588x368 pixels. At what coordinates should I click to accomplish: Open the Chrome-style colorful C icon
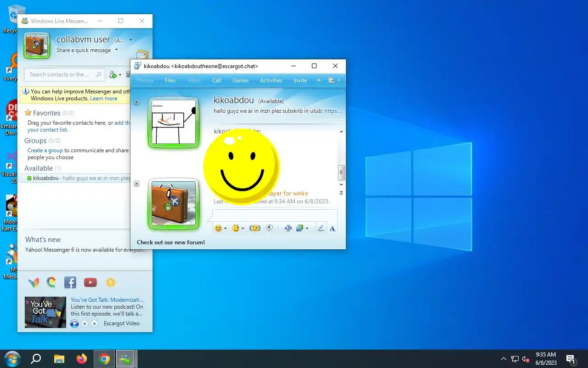pyautogui.click(x=51, y=282)
